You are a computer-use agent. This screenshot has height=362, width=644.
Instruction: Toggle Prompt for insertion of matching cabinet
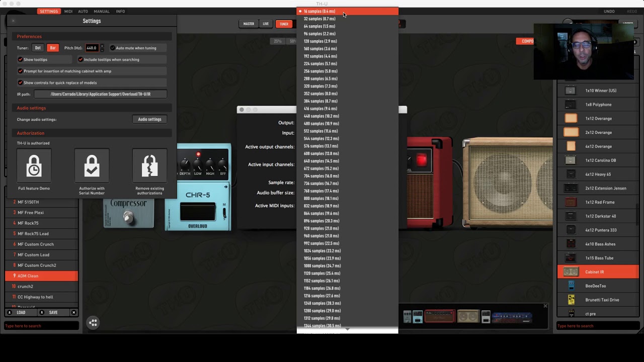point(20,71)
